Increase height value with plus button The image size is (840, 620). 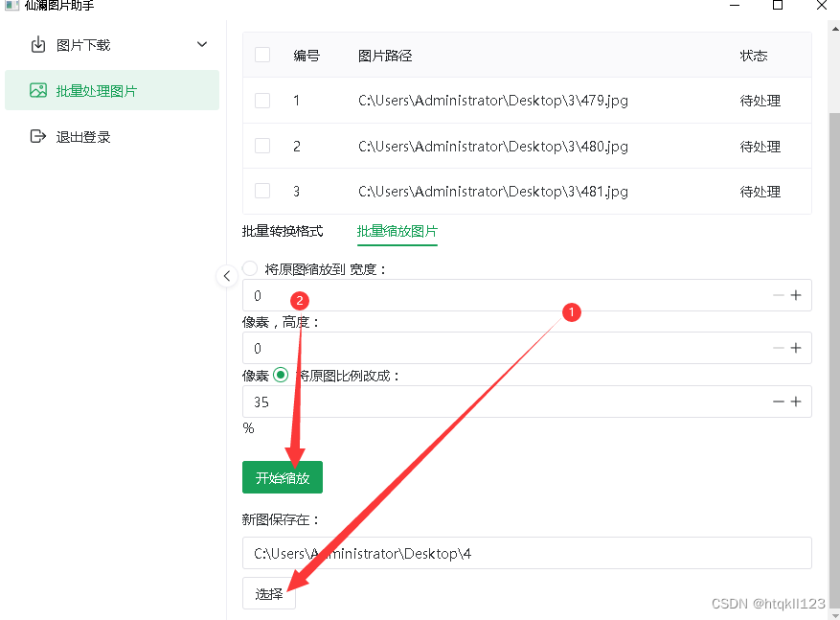tap(796, 348)
